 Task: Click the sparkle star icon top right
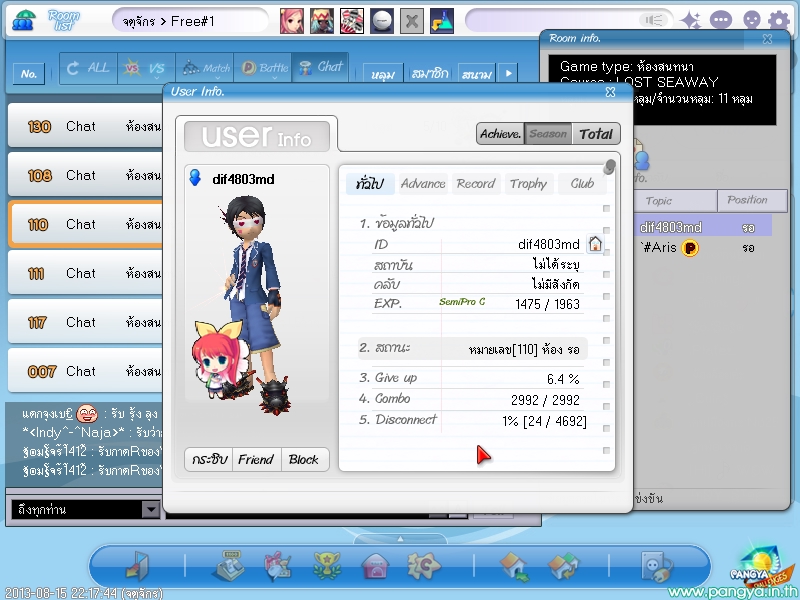coord(691,20)
